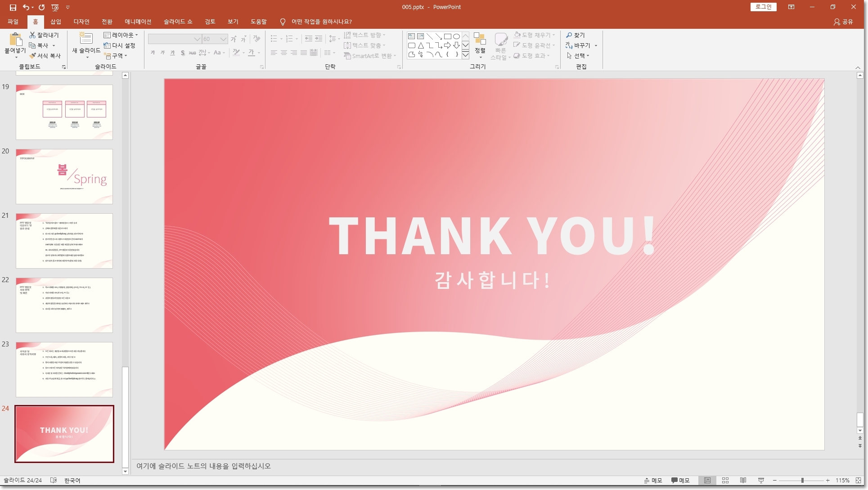Save the presentation with the floppy icon
868x490 pixels.
coord(13,7)
